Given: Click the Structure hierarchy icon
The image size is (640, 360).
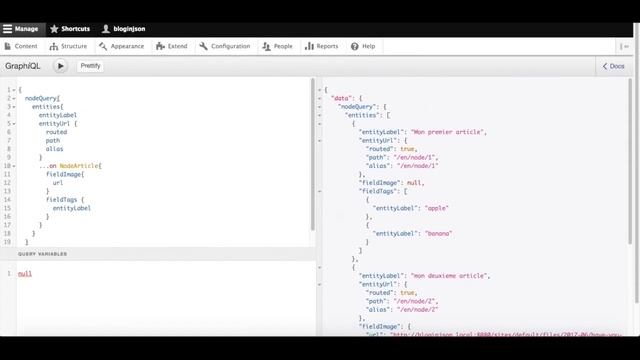Looking at the screenshot, I should tap(53, 47).
